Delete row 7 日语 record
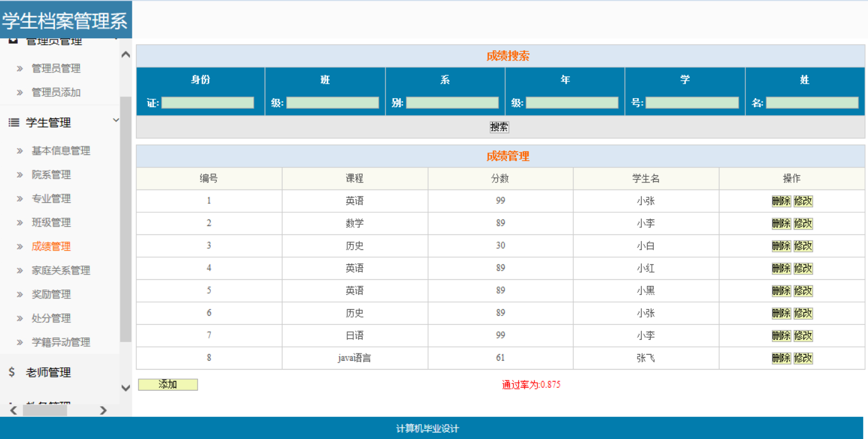Viewport: 868px width, 439px height. 781,336
